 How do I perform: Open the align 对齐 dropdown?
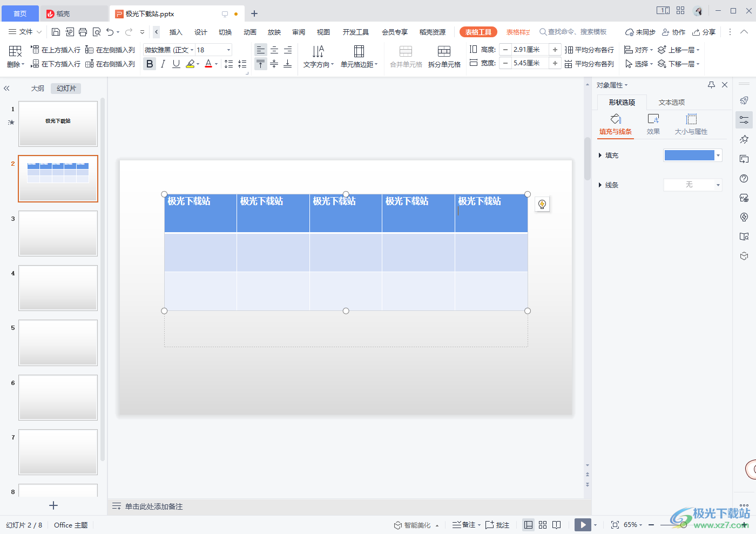point(638,50)
